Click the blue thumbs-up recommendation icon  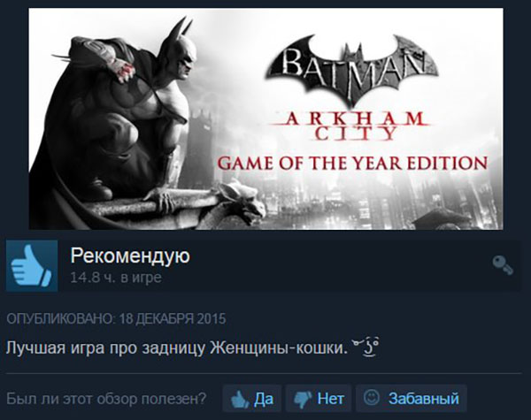(32, 265)
